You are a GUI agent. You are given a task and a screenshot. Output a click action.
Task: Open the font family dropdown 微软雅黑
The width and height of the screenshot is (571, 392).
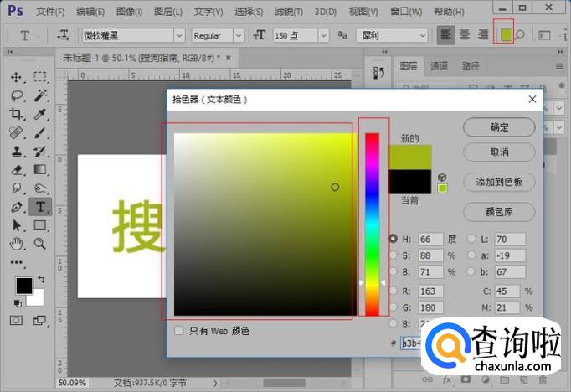click(x=179, y=35)
